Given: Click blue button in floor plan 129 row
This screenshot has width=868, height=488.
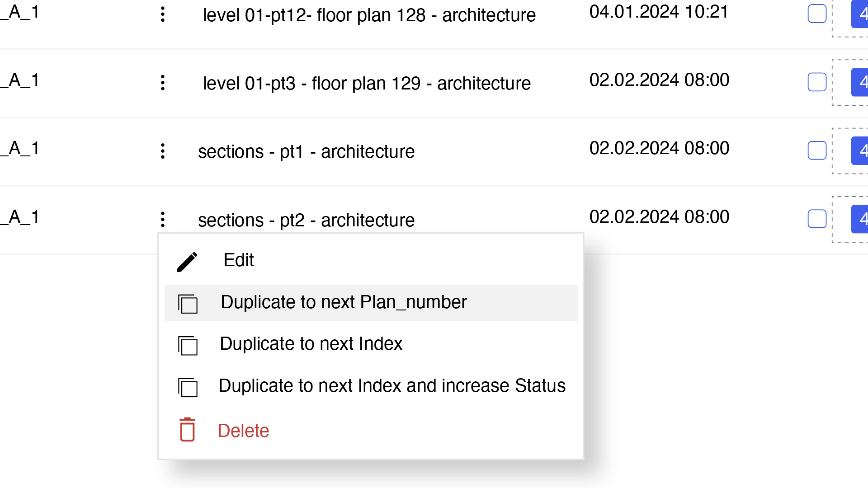Looking at the screenshot, I should tap(859, 82).
